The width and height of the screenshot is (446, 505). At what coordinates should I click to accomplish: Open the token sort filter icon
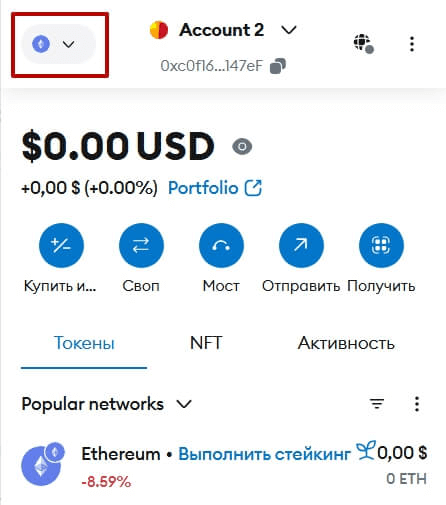[377, 404]
